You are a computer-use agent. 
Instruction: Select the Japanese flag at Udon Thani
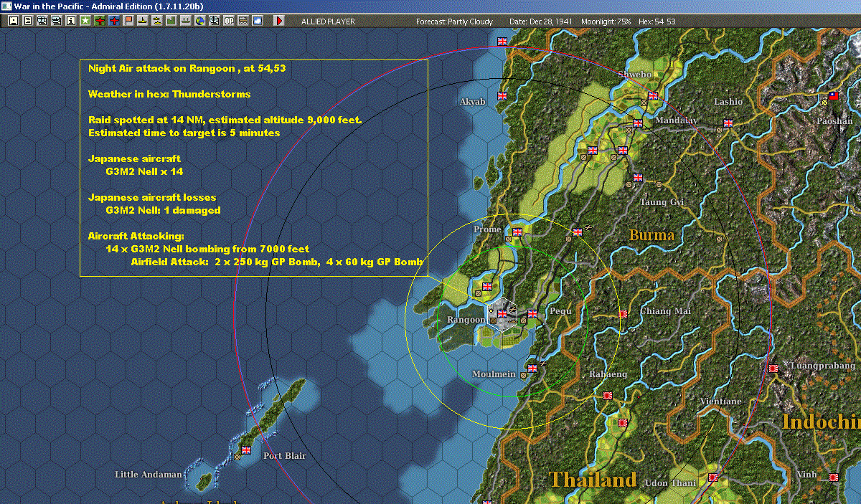pyautogui.click(x=713, y=477)
